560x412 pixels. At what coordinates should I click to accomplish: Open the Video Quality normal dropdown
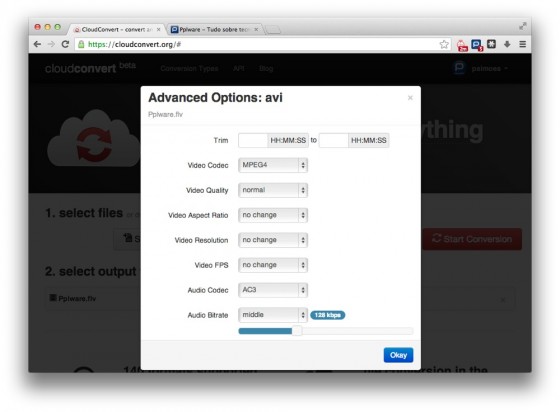click(x=273, y=190)
